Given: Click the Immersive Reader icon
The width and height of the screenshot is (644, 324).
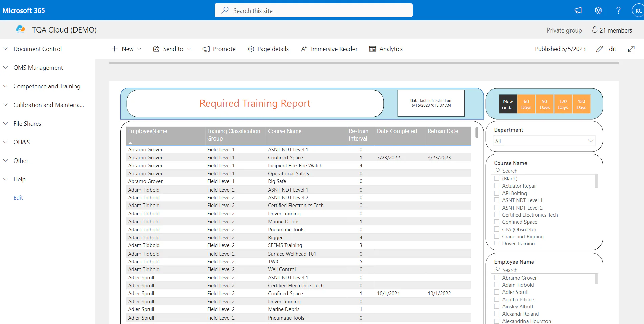Looking at the screenshot, I should pyautogui.click(x=304, y=49).
